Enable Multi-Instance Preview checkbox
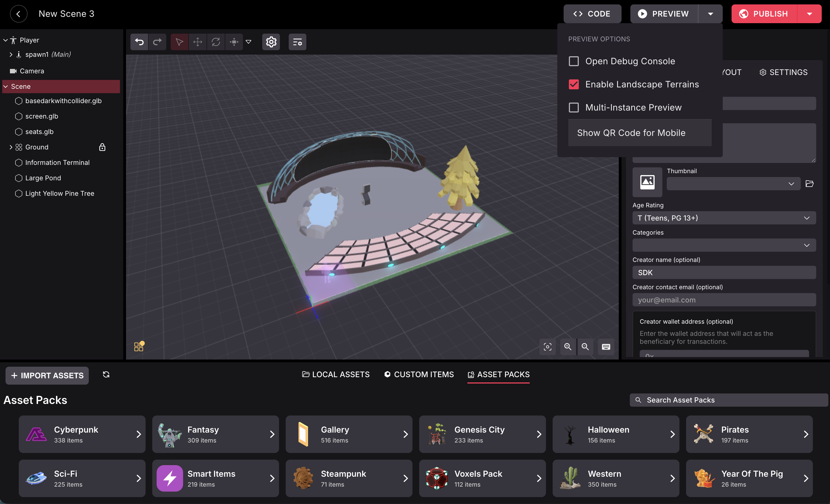Viewport: 830px width, 504px height. tap(574, 108)
